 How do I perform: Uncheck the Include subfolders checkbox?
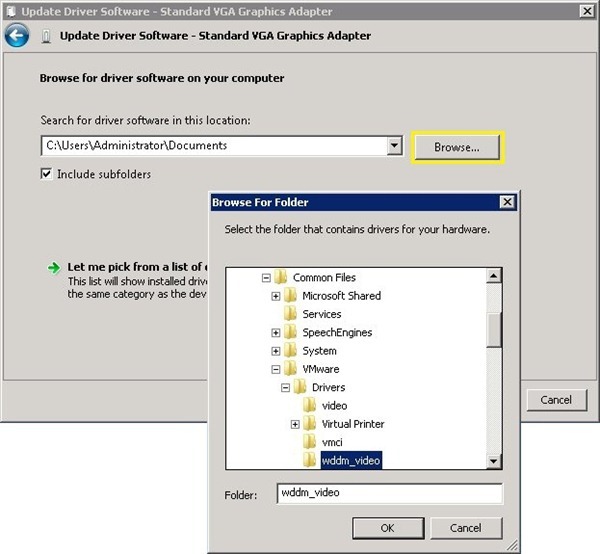(x=46, y=174)
